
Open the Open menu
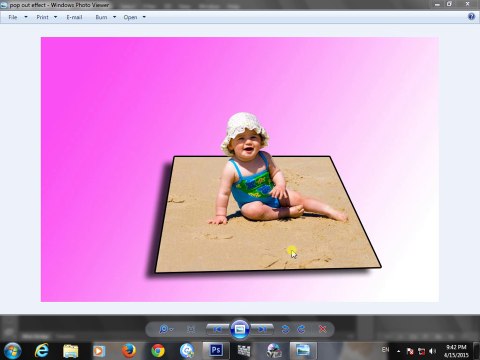point(130,17)
